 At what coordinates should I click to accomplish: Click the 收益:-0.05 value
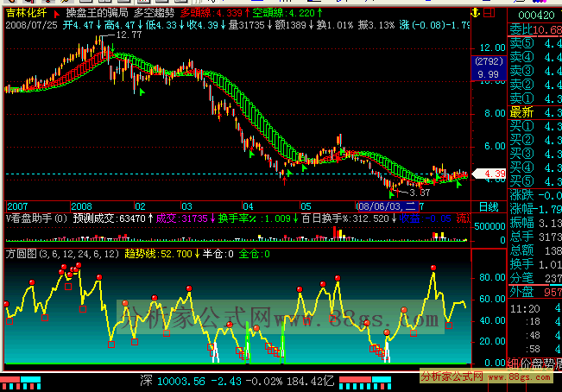pyautogui.click(x=426, y=218)
